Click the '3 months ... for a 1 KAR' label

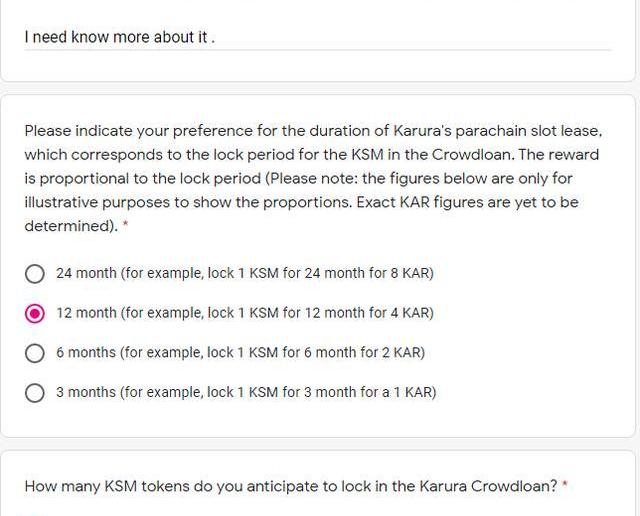point(246,392)
